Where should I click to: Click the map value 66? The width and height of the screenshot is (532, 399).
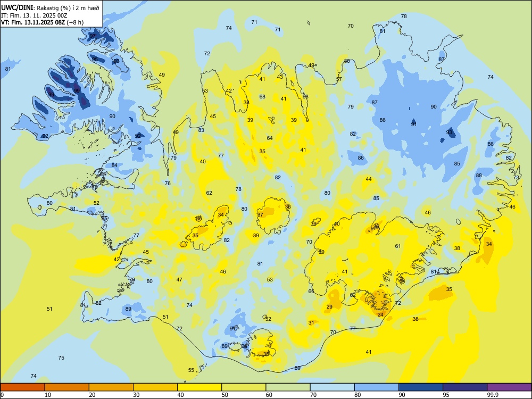point(311,291)
